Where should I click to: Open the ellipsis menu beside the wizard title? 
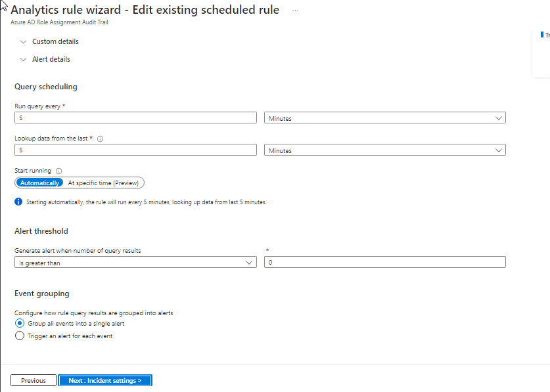[295, 11]
